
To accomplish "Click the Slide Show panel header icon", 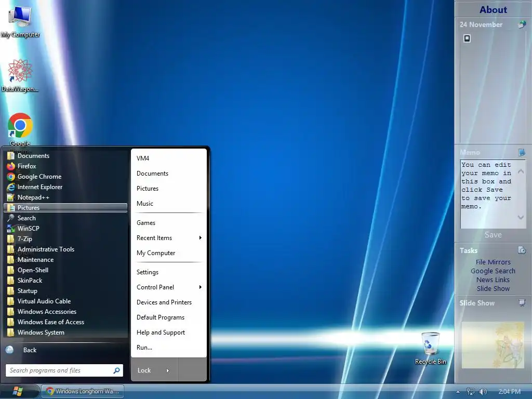I will pyautogui.click(x=522, y=303).
